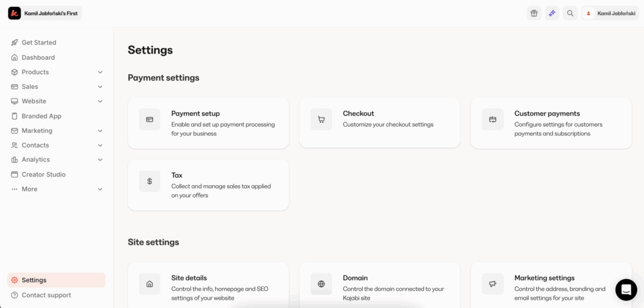Screen dimensions: 644x308
Task: Open Dashboard from the sidebar
Action: [x=38, y=57]
